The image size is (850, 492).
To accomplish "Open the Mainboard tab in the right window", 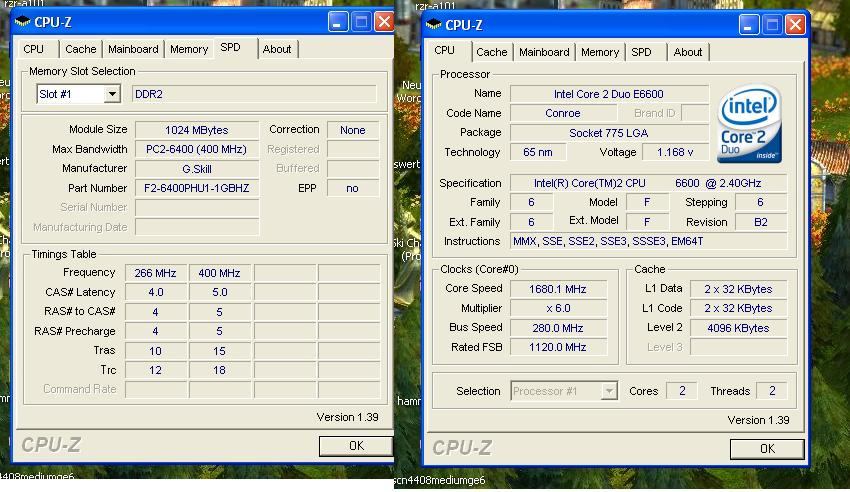I will point(544,53).
